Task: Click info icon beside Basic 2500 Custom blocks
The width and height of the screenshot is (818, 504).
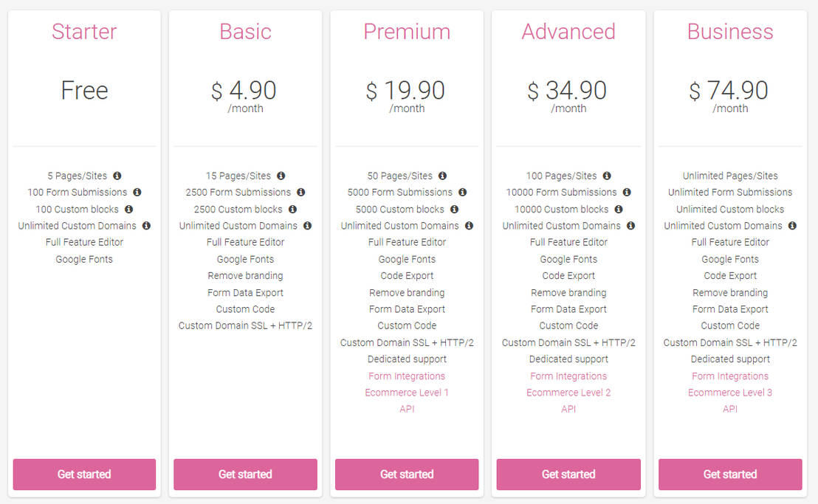Action: pyautogui.click(x=293, y=209)
